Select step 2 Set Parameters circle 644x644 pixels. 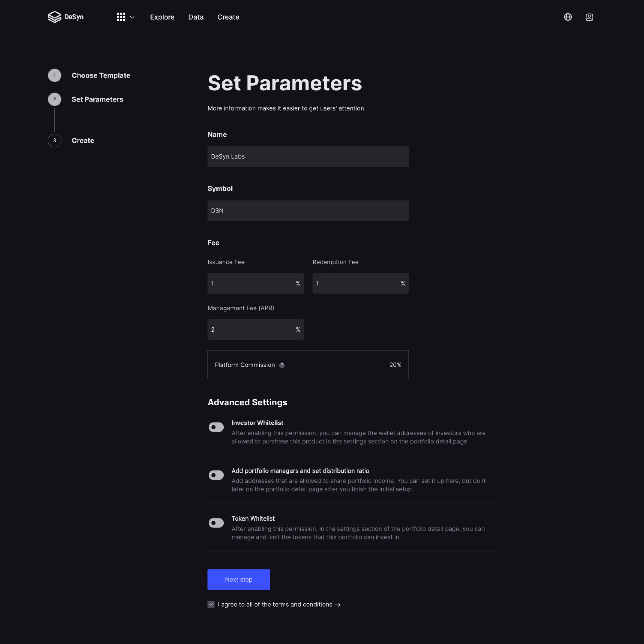tap(54, 99)
